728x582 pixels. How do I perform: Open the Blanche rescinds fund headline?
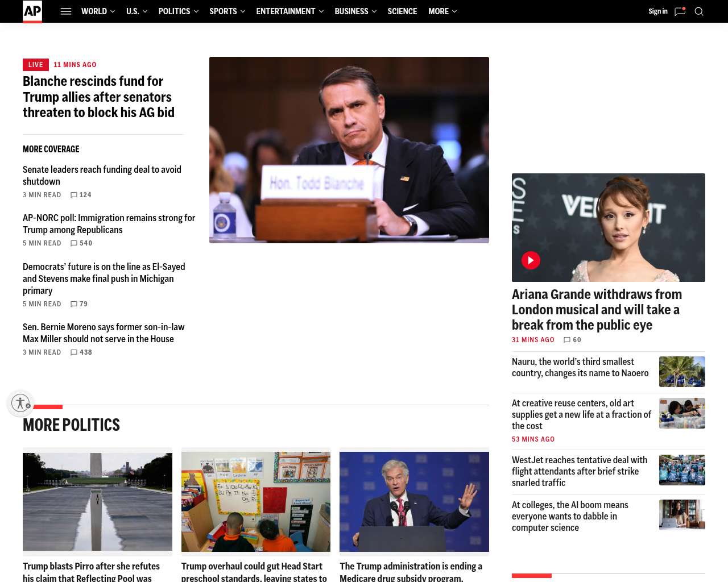coord(98,97)
